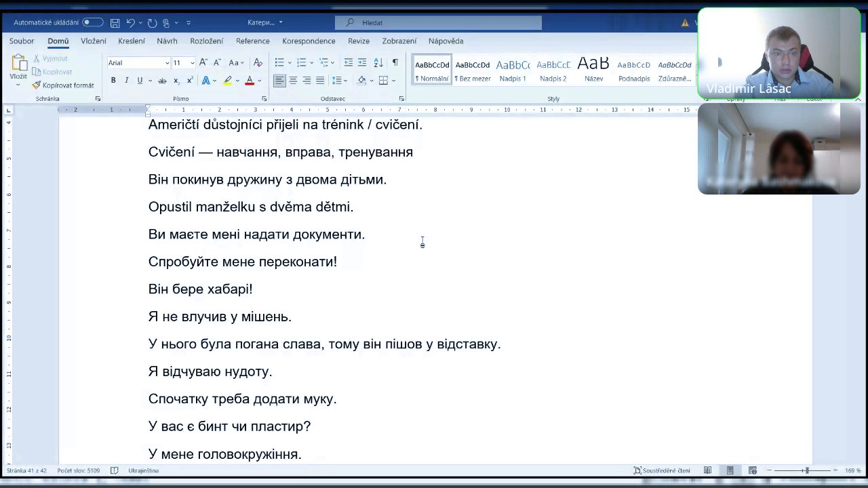Click the Hledat search box
The image size is (868, 488).
click(x=438, y=22)
